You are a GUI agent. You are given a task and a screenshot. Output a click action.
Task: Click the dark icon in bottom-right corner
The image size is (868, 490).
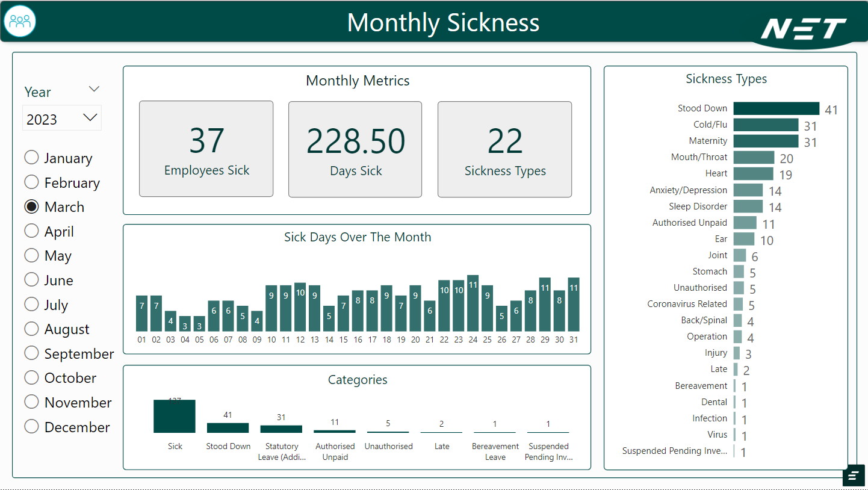pyautogui.click(x=853, y=476)
